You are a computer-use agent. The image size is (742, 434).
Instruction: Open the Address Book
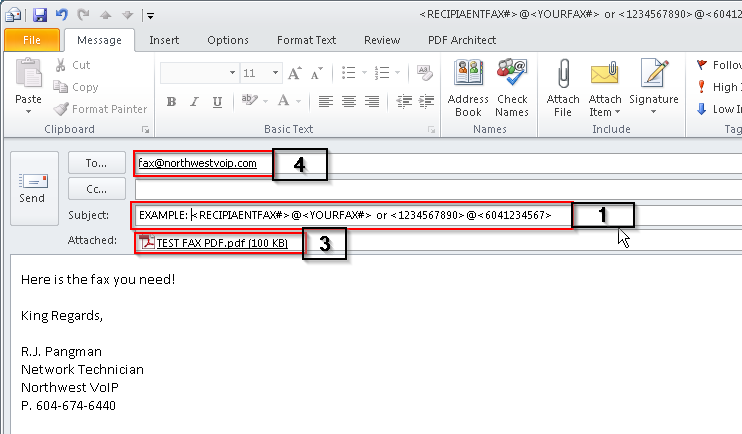[468, 89]
